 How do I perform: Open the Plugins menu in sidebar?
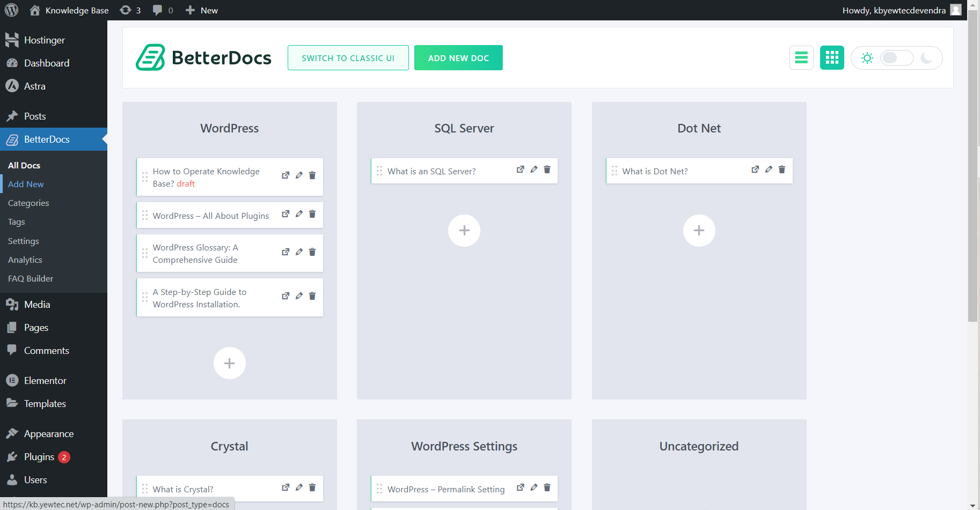click(x=54, y=457)
